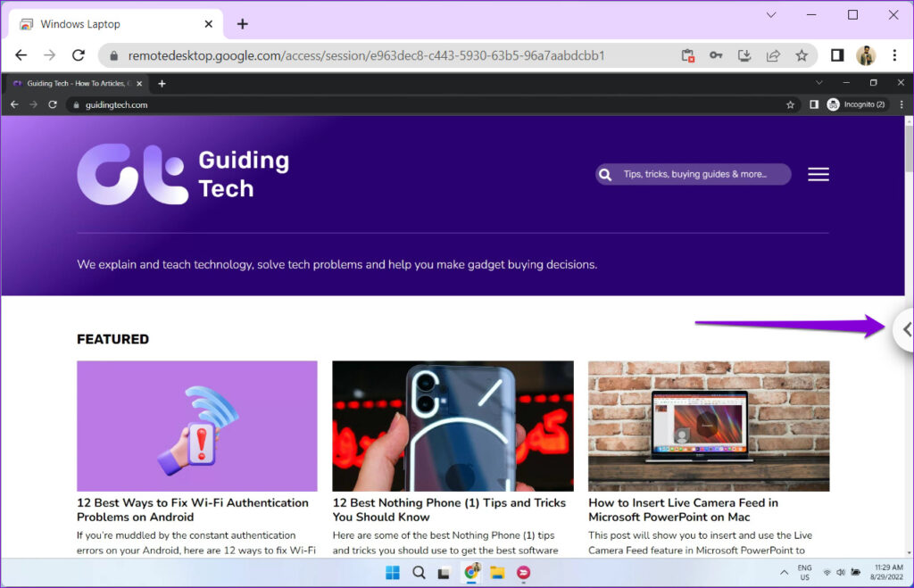Click the share icon next to the bookmark star
This screenshot has height=588, width=914.
pyautogui.click(x=773, y=54)
